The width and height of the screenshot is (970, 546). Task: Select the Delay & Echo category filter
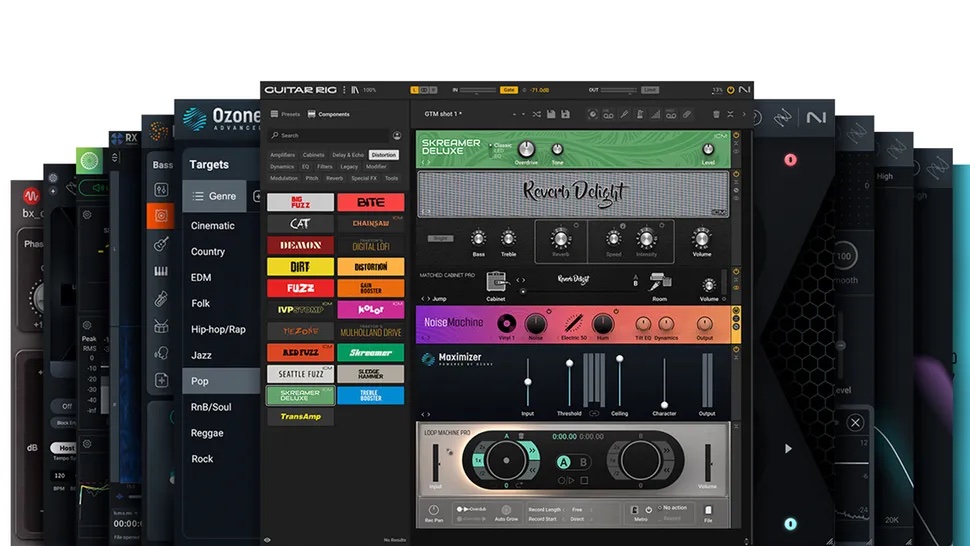pos(348,155)
